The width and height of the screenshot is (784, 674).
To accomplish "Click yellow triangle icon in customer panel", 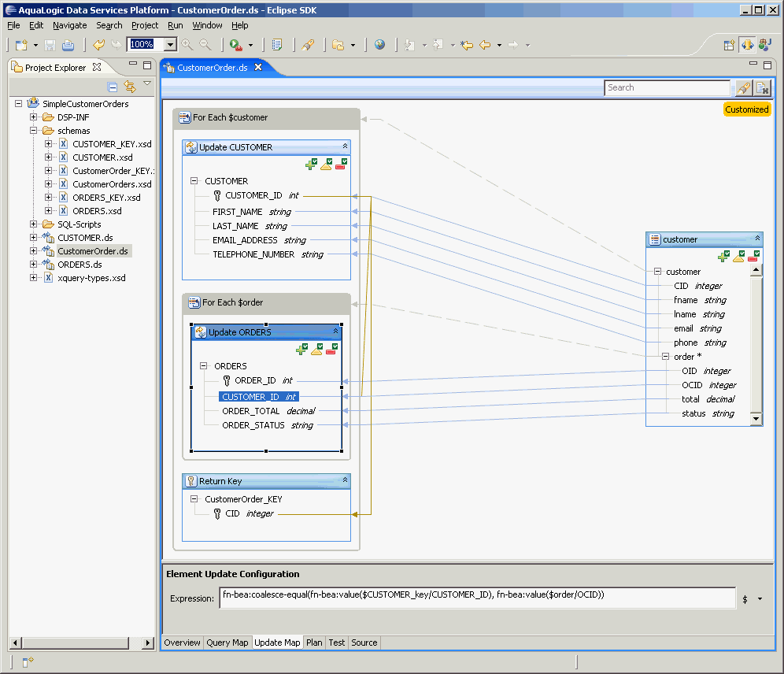I will 739,257.
